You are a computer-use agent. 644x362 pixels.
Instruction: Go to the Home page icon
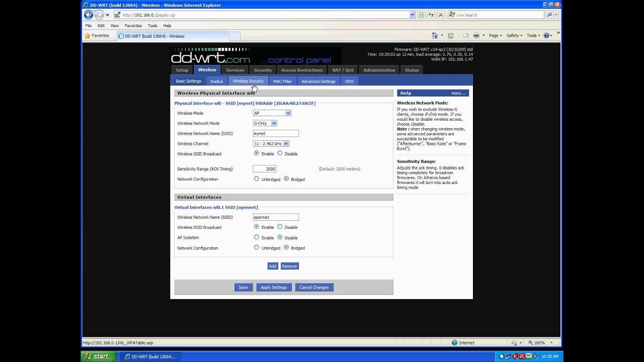(435, 36)
